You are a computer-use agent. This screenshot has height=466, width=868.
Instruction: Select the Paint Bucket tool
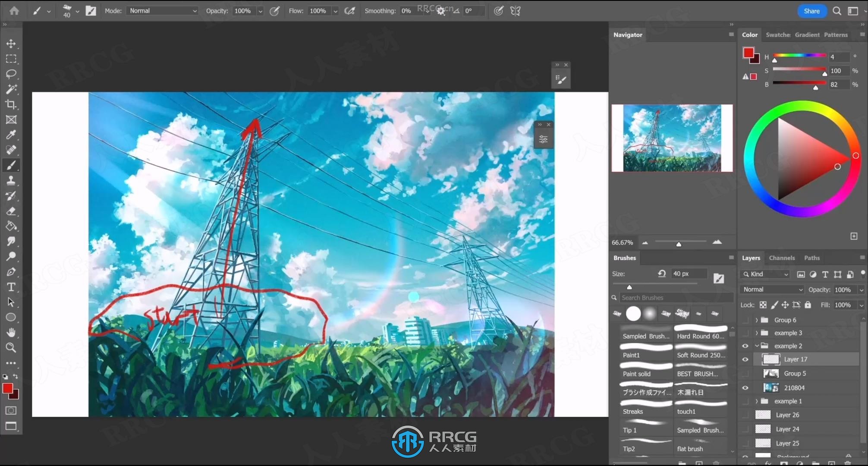pos(11,226)
